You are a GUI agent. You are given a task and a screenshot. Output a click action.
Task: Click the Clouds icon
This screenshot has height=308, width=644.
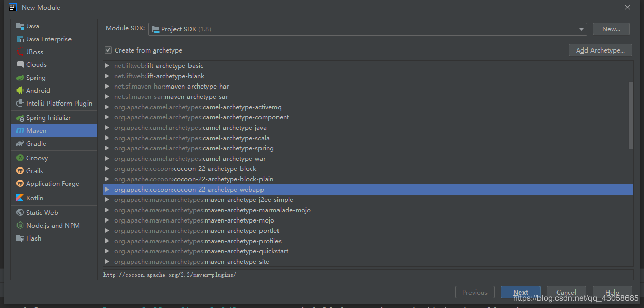[20, 65]
